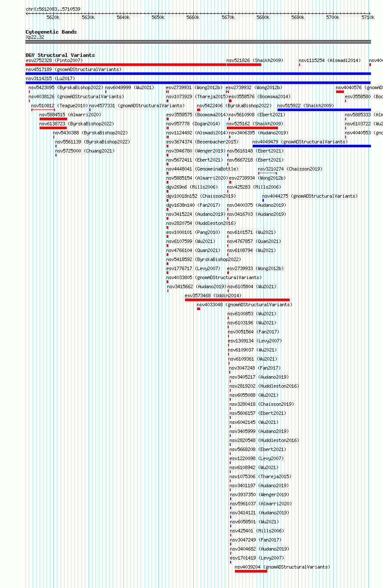Open nsv1124492 (Alsmadi2014) variant label

coord(197,133)
